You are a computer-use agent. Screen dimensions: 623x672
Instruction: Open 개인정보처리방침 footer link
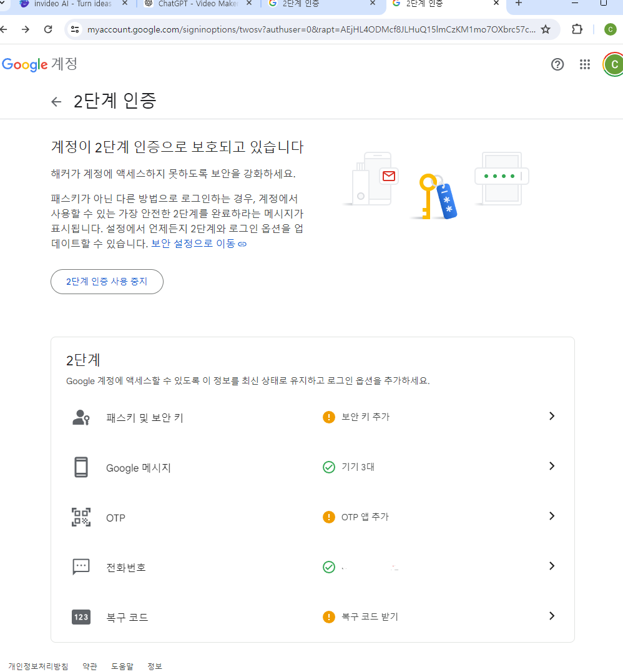click(x=38, y=666)
